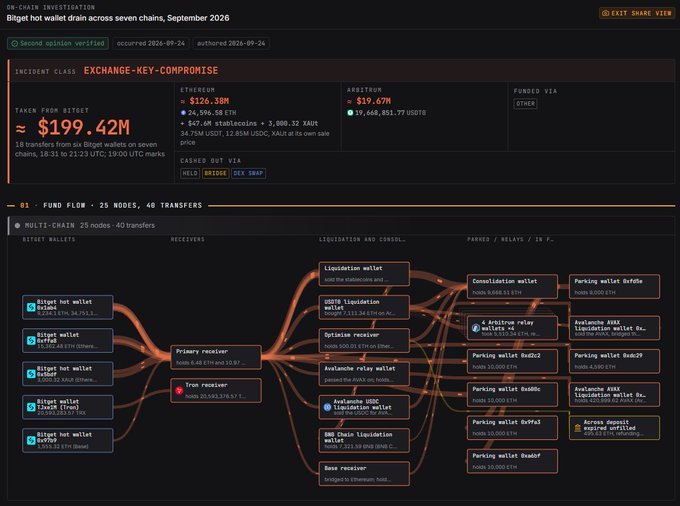This screenshot has width=680, height=506.
Task: Click the Bitget logo on wallet 0xffa8
Action: coord(31,340)
